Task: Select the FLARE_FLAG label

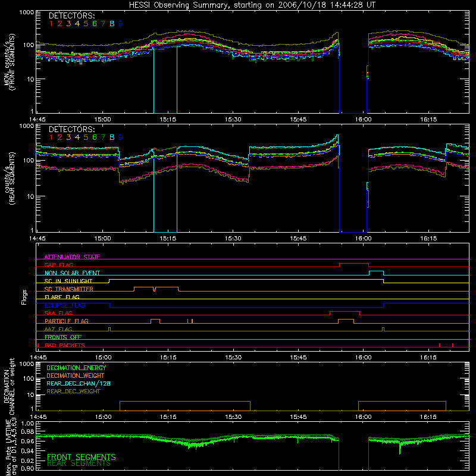Action: (x=62, y=297)
